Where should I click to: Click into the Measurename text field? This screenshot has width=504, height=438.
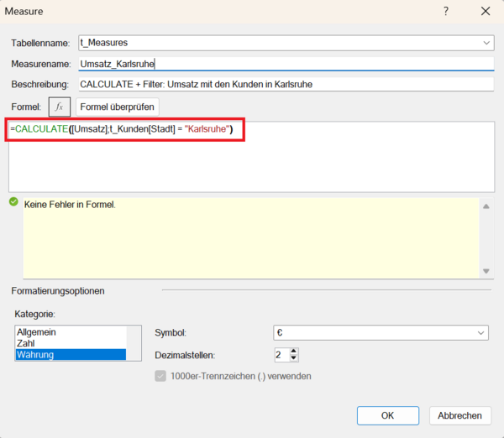pos(284,63)
